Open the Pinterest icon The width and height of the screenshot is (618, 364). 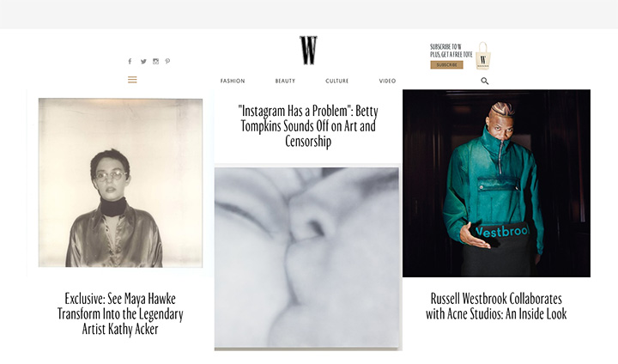click(x=167, y=61)
